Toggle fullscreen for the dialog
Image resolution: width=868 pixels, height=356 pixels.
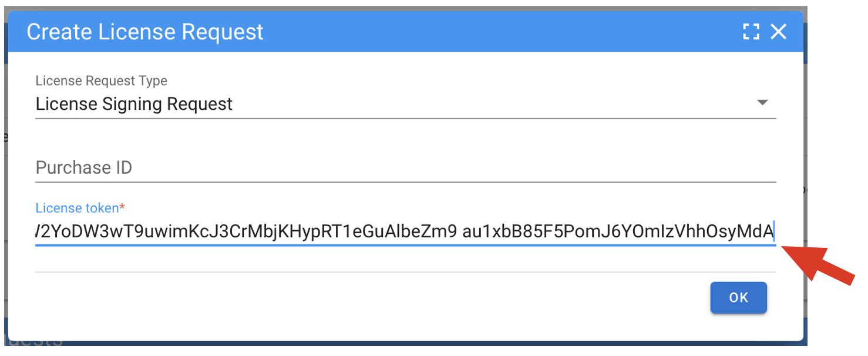(x=751, y=32)
